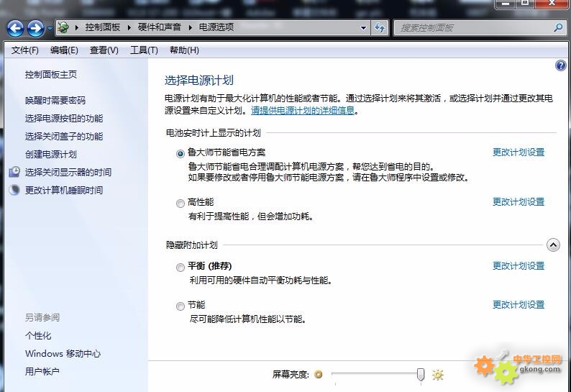
Task: Open 用户帐户 link
Action: 42,372
